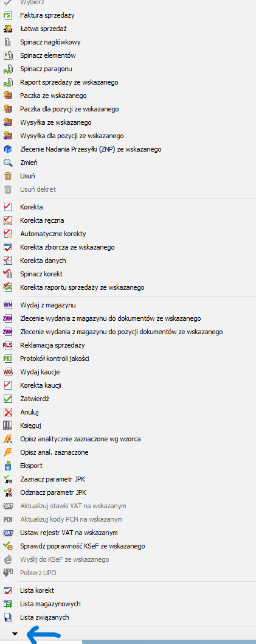Click the magnifier icon next to Zmień
Viewport: 256px width, 644px height.
click(8, 163)
